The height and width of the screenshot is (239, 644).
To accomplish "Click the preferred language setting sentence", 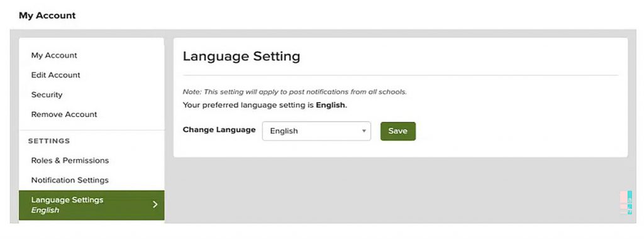I will [x=265, y=105].
